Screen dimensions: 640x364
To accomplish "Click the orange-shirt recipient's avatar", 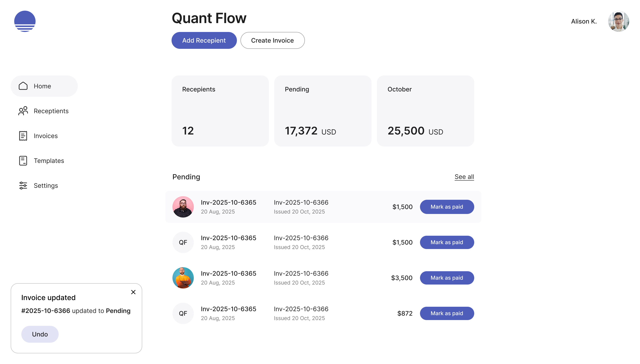I will pos(183,278).
